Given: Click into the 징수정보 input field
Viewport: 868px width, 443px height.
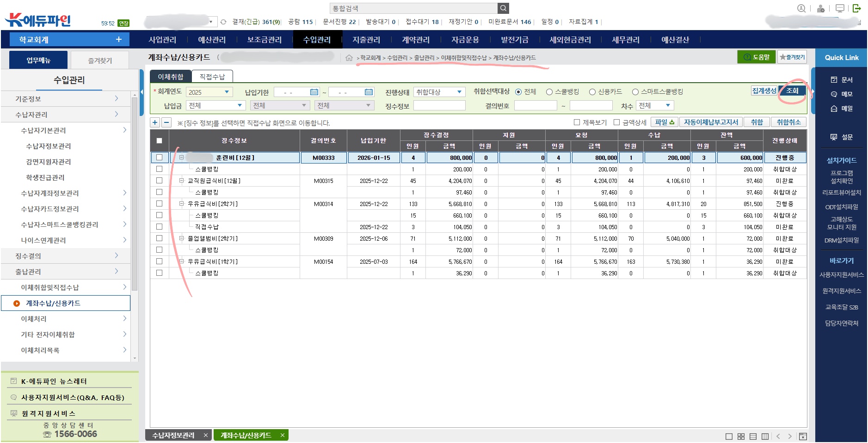Looking at the screenshot, I should [439, 106].
